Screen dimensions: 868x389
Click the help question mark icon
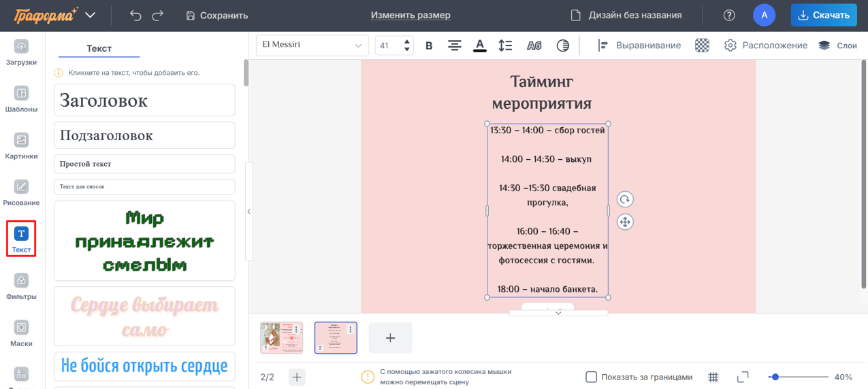point(729,15)
